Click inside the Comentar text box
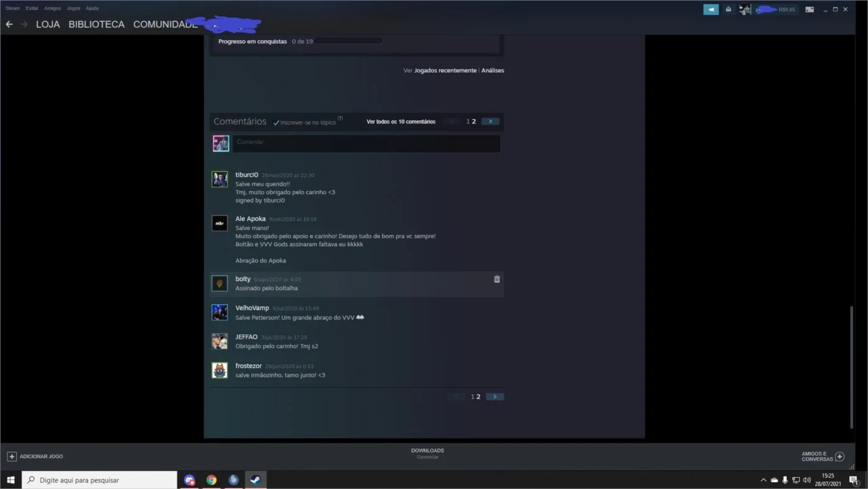The image size is (868, 489). click(366, 144)
